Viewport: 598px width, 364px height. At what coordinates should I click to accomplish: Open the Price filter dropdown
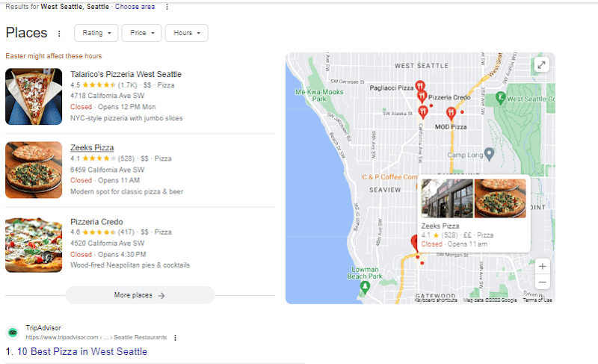coord(142,33)
